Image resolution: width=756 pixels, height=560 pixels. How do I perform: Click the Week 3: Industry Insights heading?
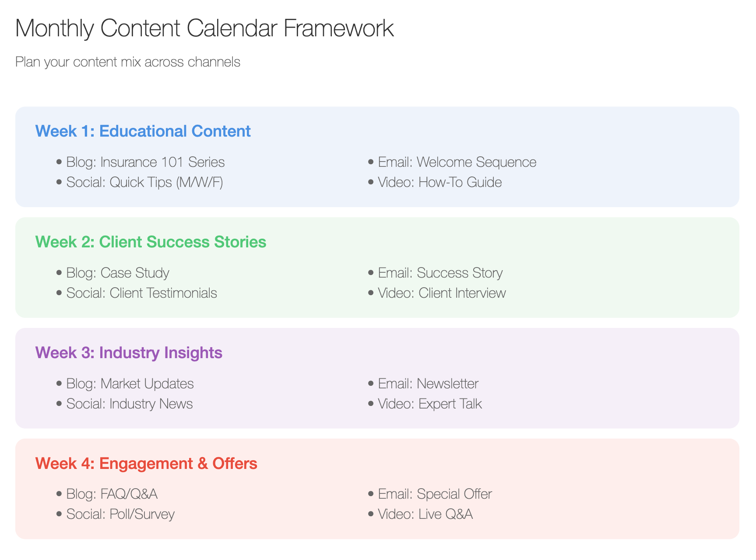[x=129, y=352]
